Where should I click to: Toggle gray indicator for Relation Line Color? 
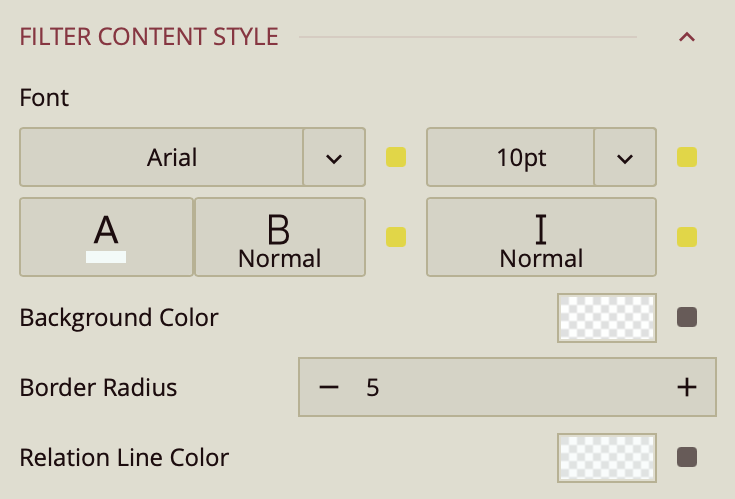(x=687, y=458)
